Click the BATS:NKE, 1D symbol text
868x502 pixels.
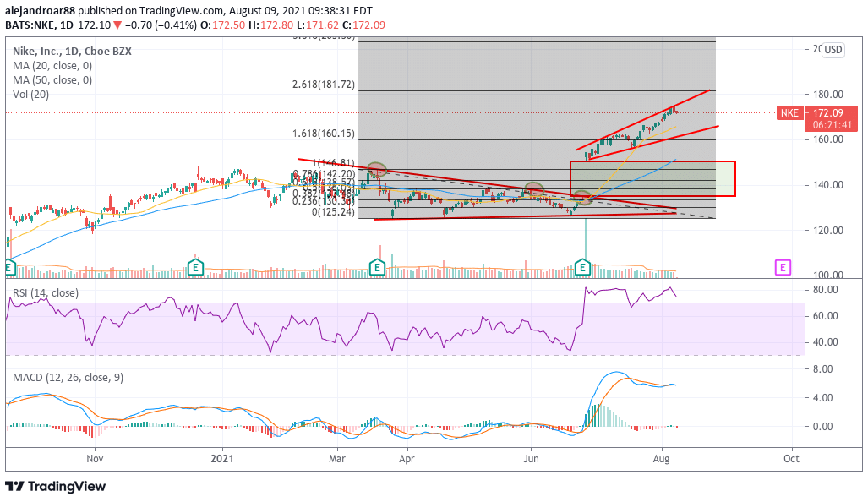tap(40, 25)
